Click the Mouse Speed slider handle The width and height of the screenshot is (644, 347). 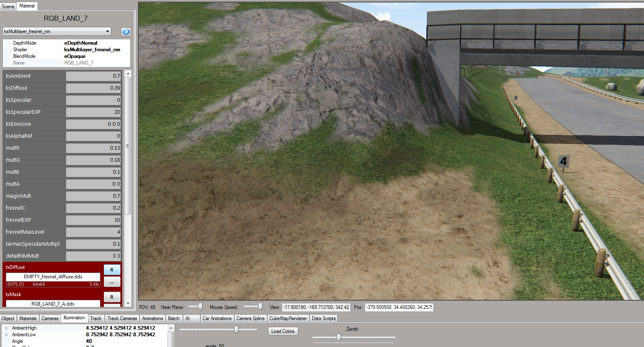click(260, 306)
